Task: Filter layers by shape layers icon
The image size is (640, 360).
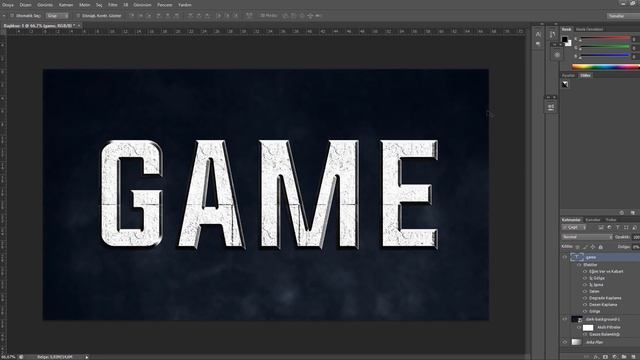Action: pos(626,227)
